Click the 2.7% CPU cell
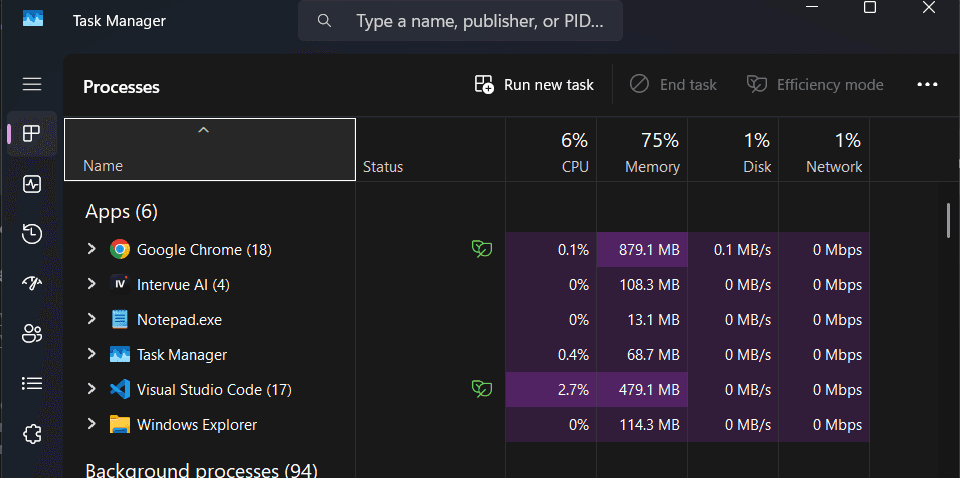The width and height of the screenshot is (960, 478). click(x=551, y=389)
